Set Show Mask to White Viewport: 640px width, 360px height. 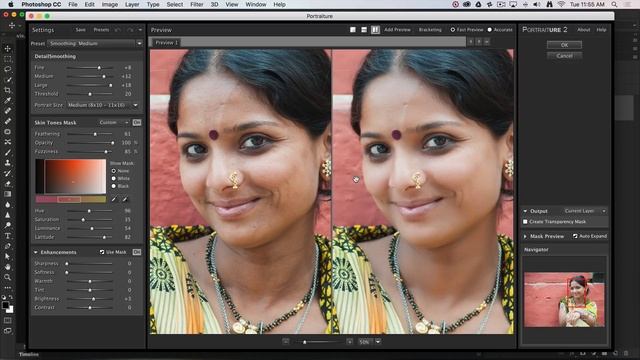(x=114, y=178)
